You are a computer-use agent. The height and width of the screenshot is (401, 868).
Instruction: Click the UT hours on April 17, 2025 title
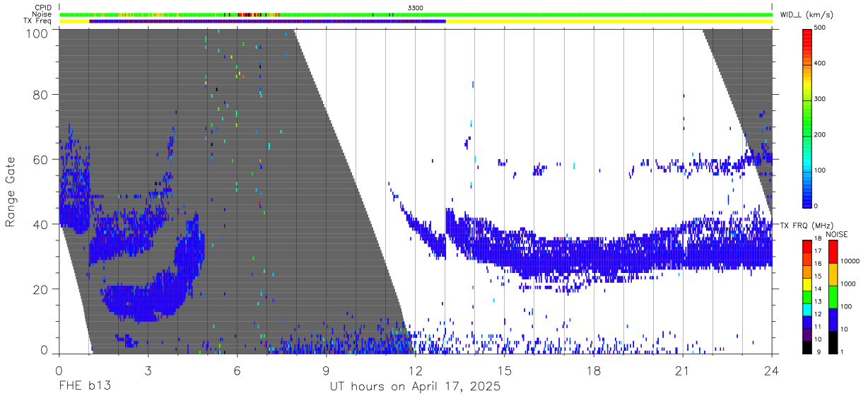pyautogui.click(x=415, y=387)
